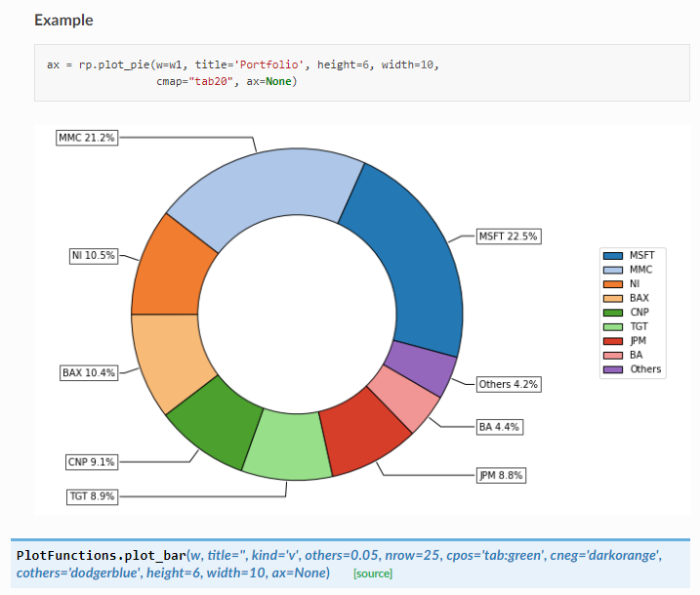The image size is (700, 595).
Task: Click the 'MMC 21.2%' chart label
Action: [87, 138]
